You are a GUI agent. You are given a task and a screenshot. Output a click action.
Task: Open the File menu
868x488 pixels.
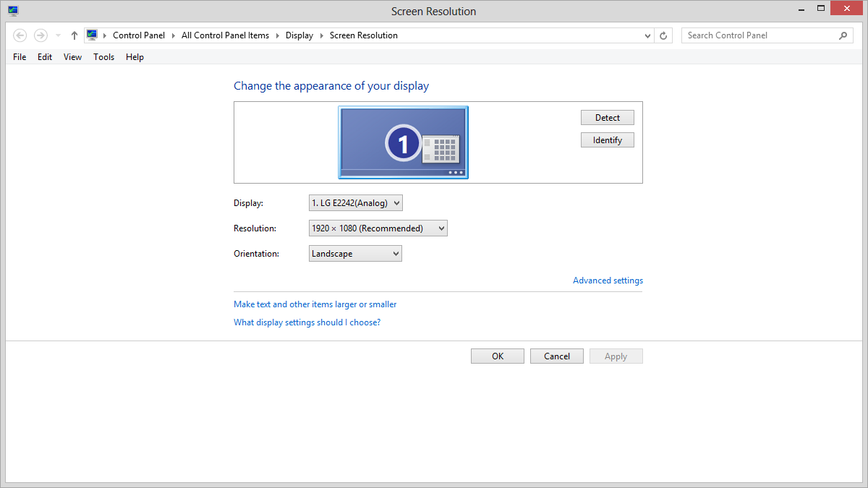tap(20, 57)
